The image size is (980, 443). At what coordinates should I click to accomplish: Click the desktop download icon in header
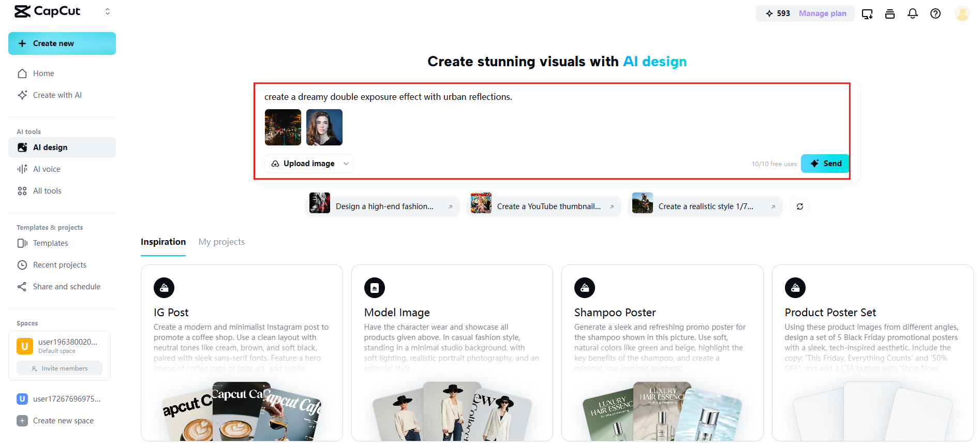tap(867, 14)
